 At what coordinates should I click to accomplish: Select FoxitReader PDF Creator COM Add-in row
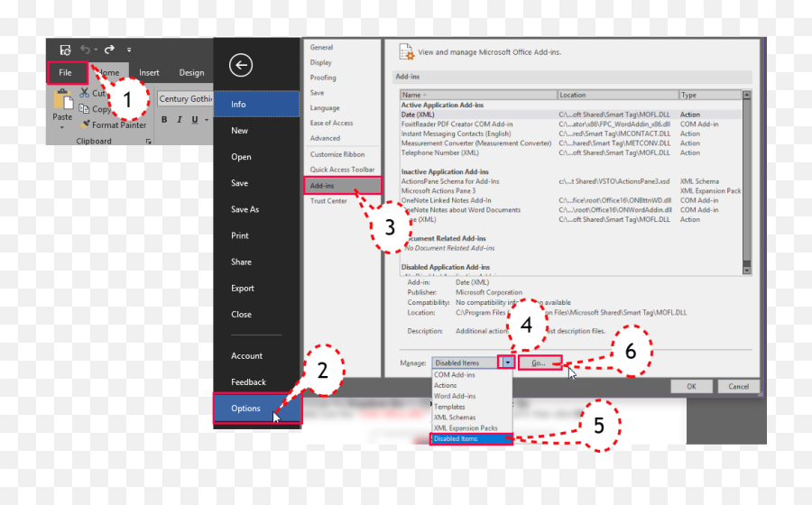(571, 124)
